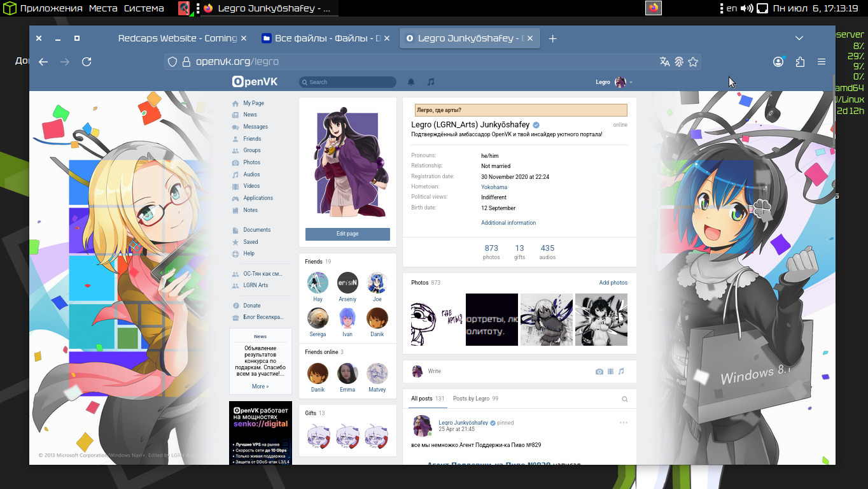Open the Приложения menu in top panel
Image resolution: width=868 pixels, height=489 pixels.
(51, 8)
